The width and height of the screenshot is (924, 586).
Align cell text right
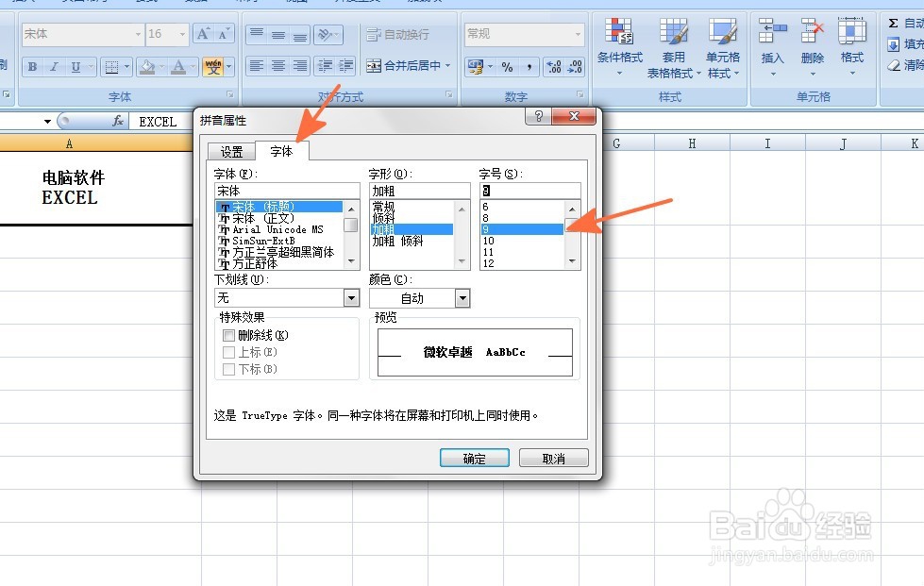(x=299, y=66)
